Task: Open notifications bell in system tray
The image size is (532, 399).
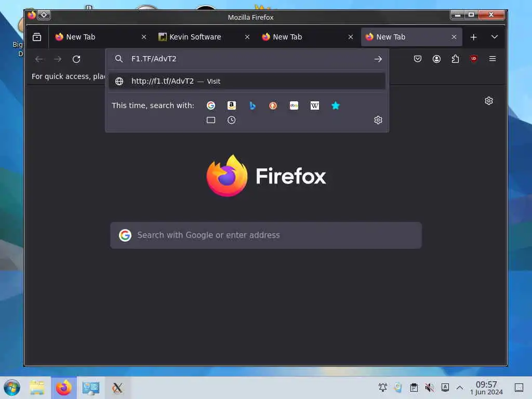Action: click(x=383, y=388)
